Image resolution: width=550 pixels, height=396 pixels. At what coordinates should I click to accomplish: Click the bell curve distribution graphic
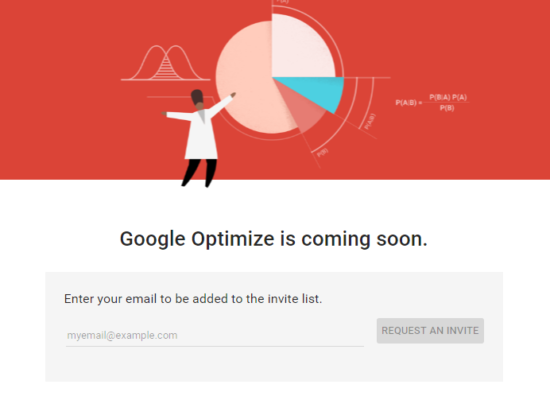point(166,63)
